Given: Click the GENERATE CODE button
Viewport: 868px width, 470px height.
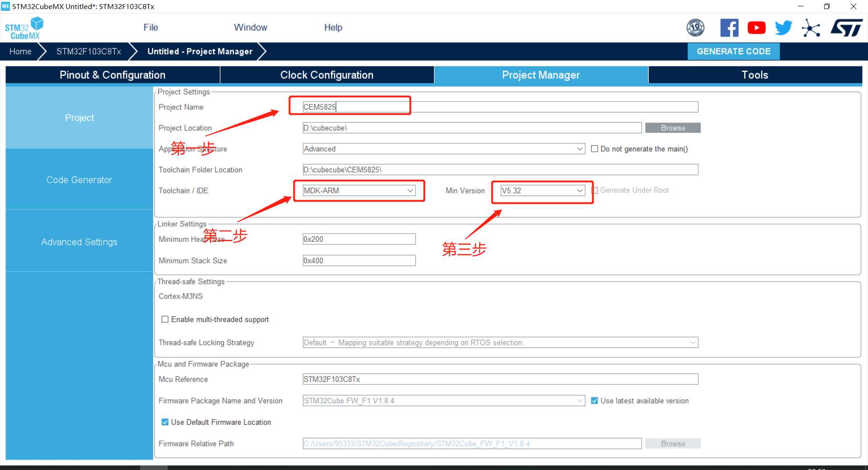Looking at the screenshot, I should 733,52.
